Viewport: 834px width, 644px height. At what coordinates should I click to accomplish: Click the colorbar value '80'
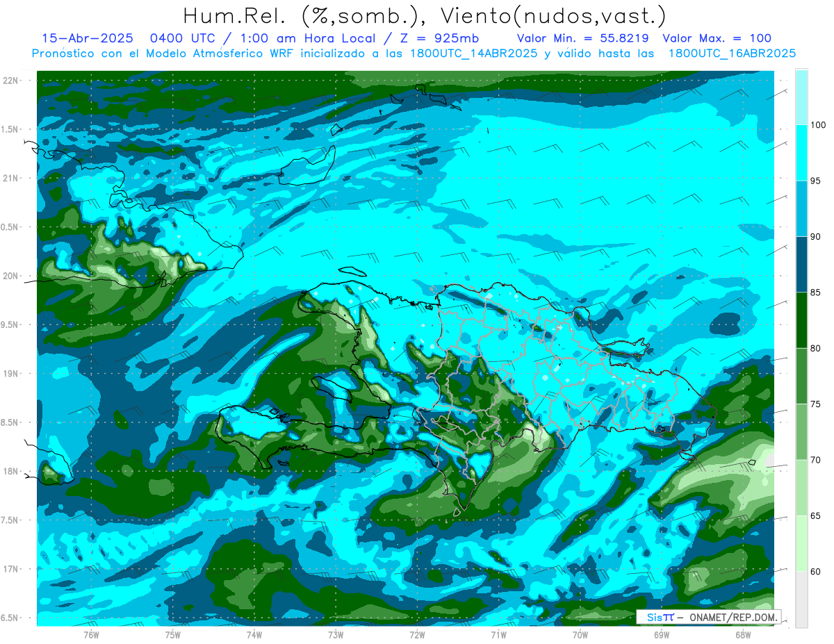816,349
